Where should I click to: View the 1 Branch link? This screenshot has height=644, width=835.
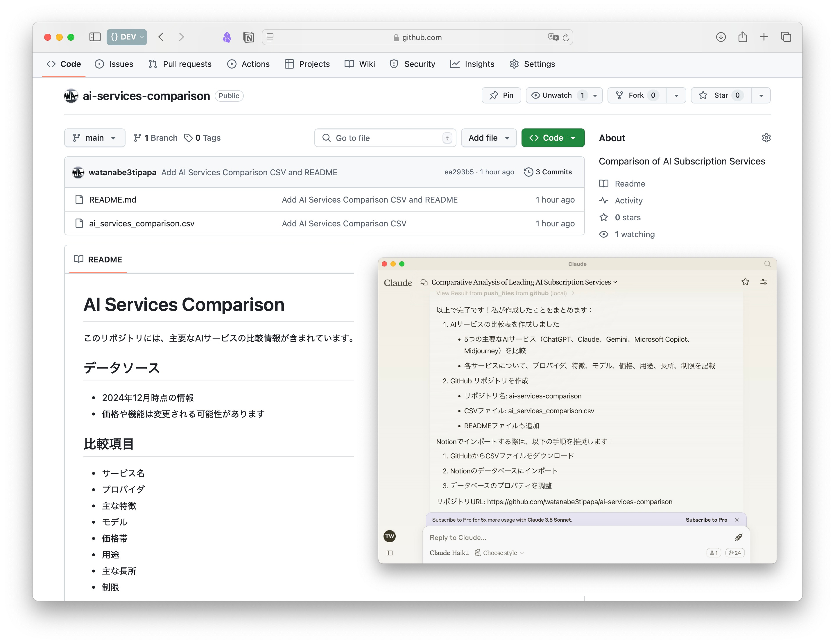click(x=156, y=138)
